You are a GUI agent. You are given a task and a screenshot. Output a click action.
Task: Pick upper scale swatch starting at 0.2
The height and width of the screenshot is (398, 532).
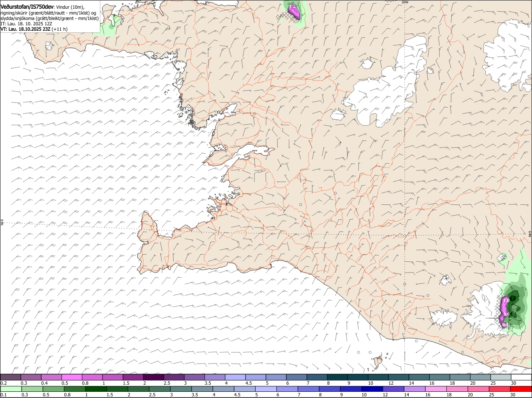[11, 377]
